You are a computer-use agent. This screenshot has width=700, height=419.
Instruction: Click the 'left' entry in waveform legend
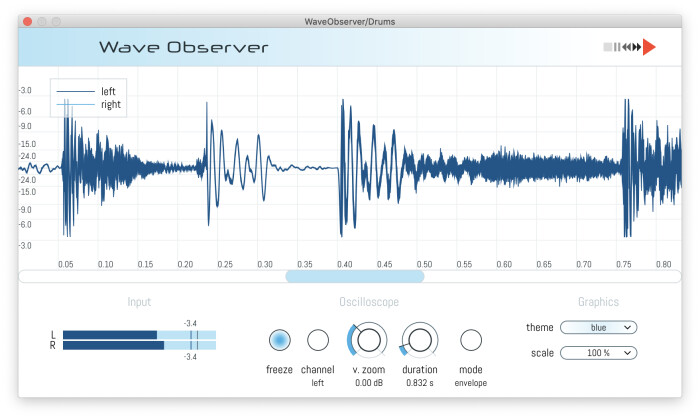86,91
